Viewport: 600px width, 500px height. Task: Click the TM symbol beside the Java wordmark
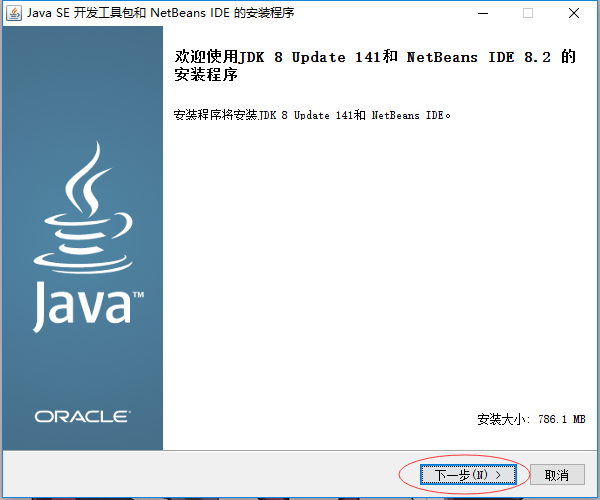(138, 296)
